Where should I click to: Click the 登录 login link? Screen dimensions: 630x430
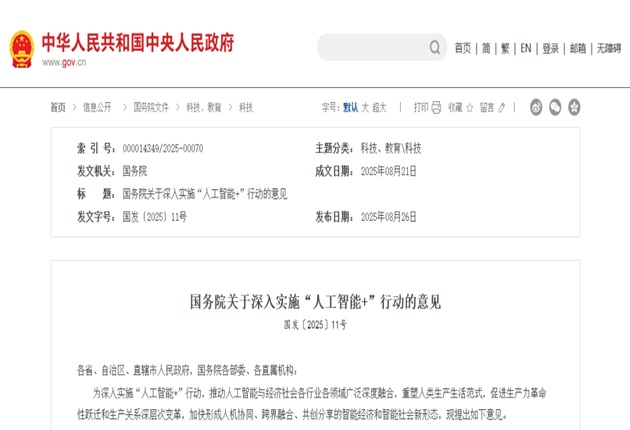coord(550,48)
